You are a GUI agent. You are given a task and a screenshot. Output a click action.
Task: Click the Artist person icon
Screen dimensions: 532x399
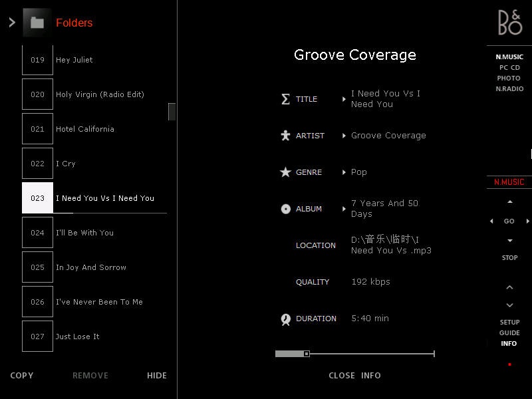(285, 136)
